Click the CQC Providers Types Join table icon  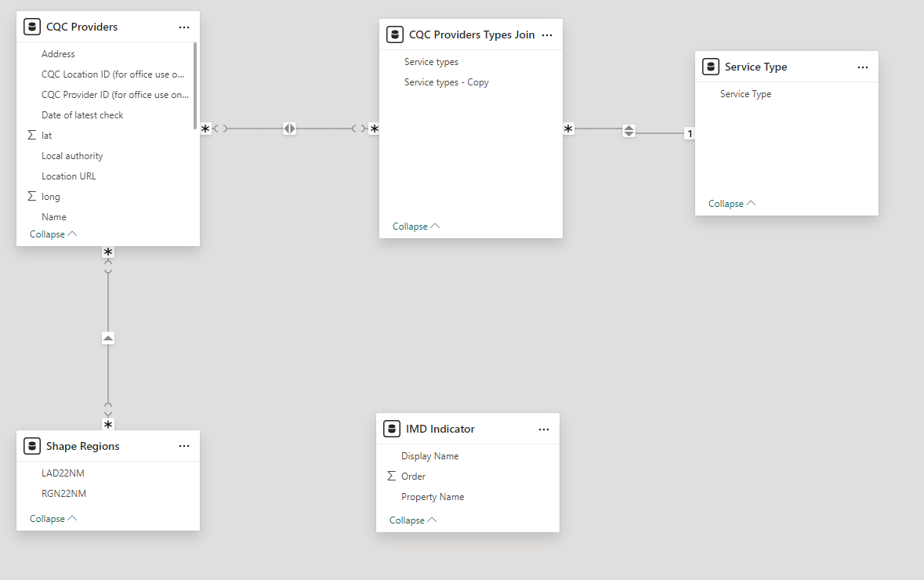coord(395,34)
